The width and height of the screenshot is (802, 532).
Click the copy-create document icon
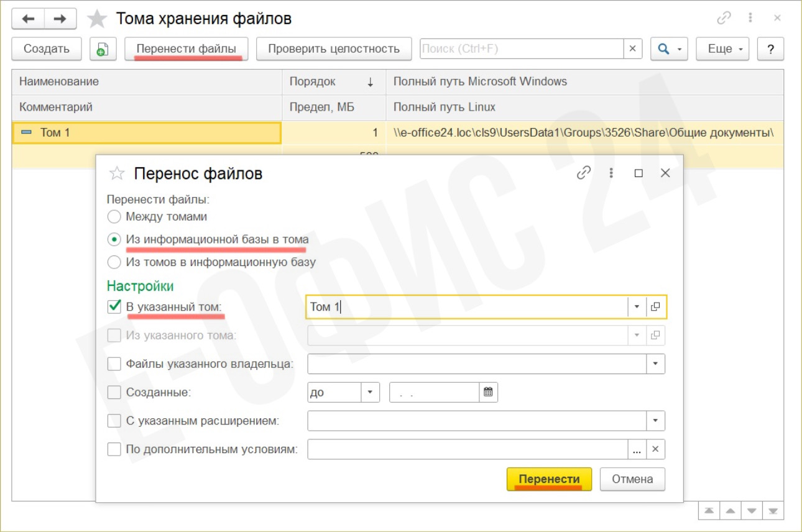[103, 49]
